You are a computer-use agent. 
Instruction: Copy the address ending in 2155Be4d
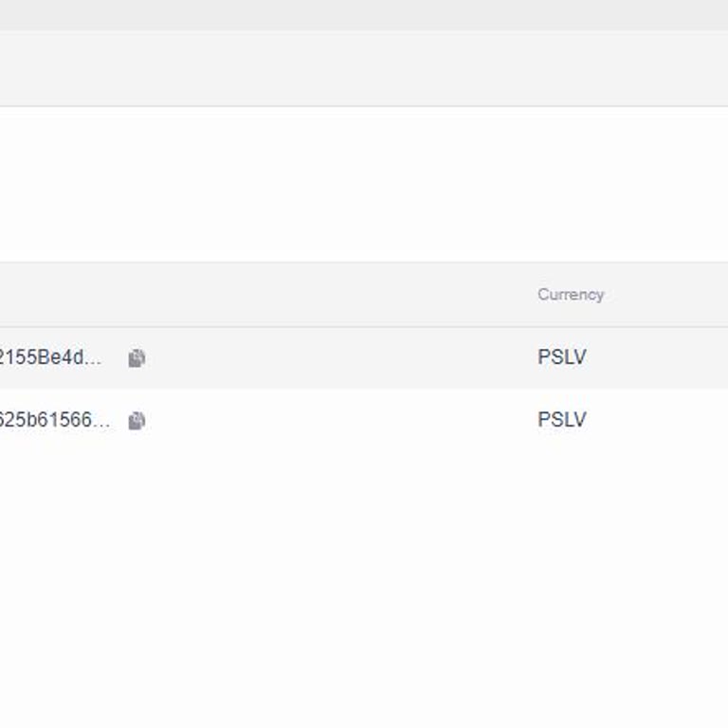(x=136, y=358)
